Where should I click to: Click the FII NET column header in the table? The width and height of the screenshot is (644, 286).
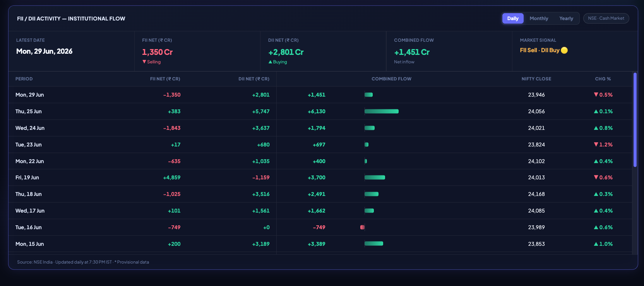click(165, 79)
